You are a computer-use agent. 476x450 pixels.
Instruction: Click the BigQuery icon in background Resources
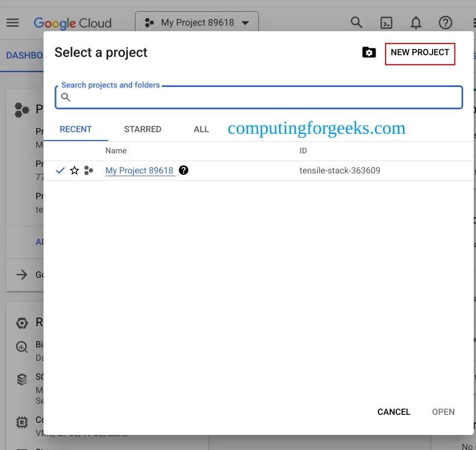[22, 347]
